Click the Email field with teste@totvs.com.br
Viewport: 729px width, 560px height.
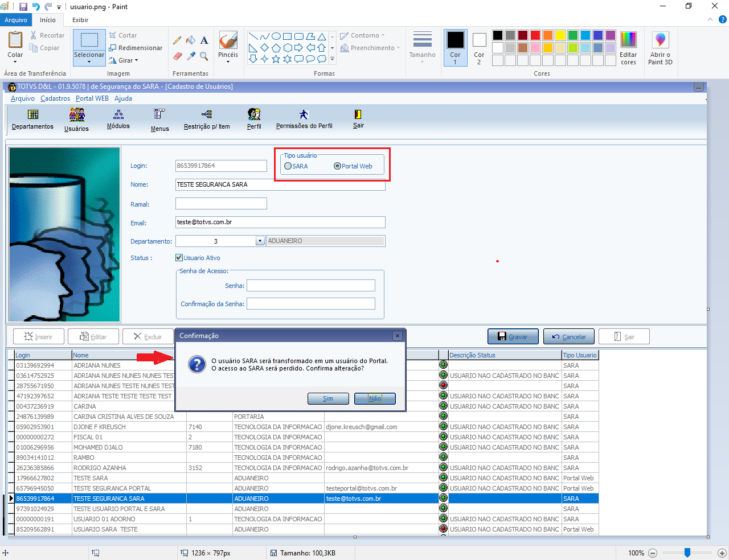(280, 222)
